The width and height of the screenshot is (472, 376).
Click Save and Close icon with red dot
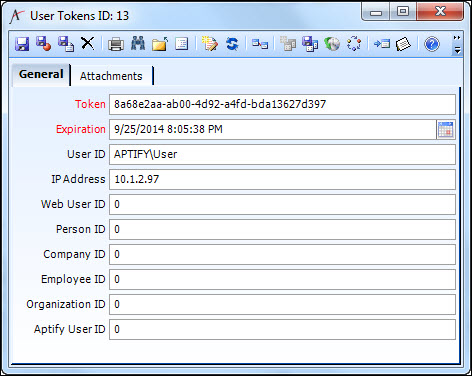44,44
